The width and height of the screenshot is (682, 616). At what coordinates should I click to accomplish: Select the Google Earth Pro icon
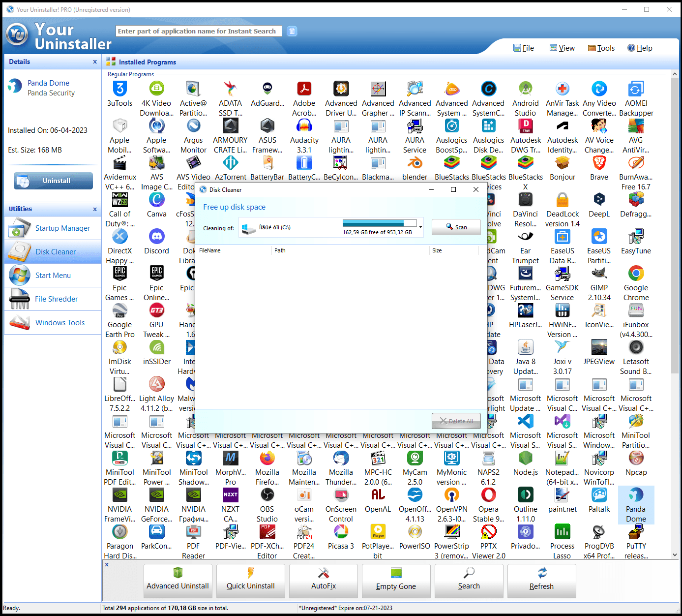[120, 310]
